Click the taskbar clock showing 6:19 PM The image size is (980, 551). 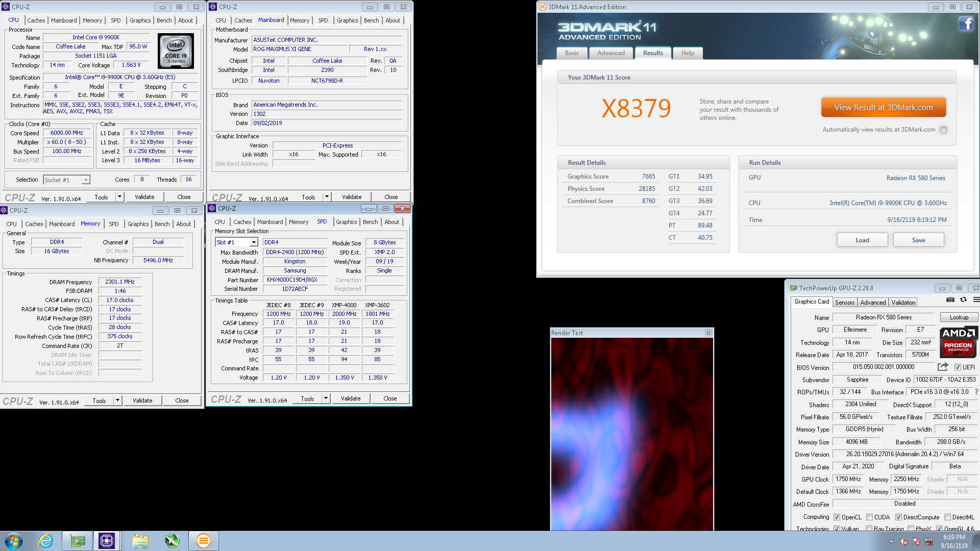954,541
